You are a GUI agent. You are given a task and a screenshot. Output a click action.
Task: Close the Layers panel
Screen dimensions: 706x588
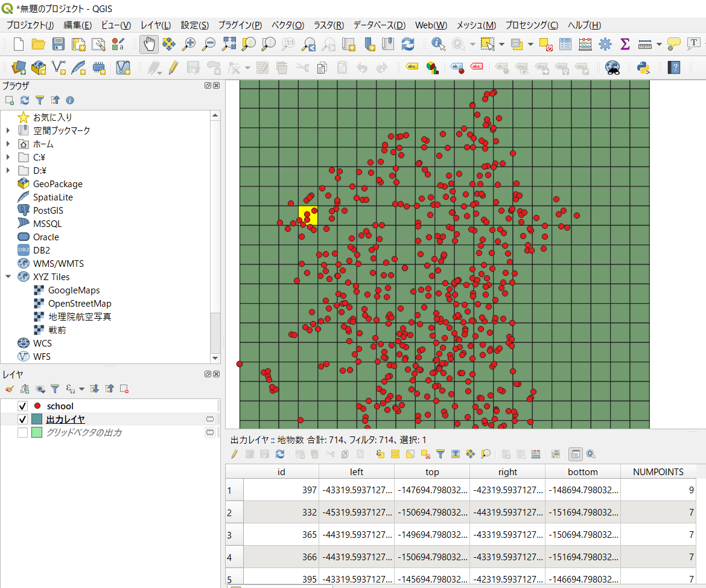pos(217,374)
